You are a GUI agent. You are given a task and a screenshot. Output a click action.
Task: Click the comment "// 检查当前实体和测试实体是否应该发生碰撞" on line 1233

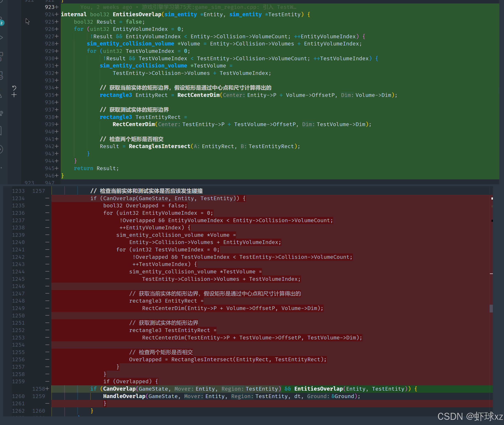click(x=146, y=191)
